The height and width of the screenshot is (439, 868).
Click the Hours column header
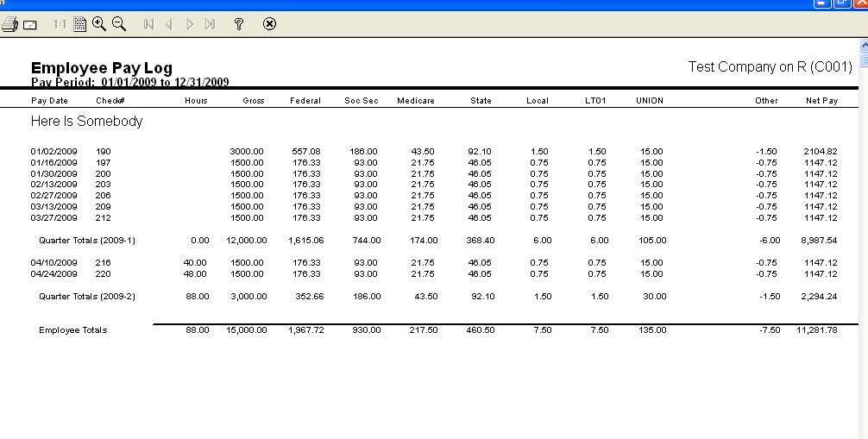pyautogui.click(x=196, y=101)
